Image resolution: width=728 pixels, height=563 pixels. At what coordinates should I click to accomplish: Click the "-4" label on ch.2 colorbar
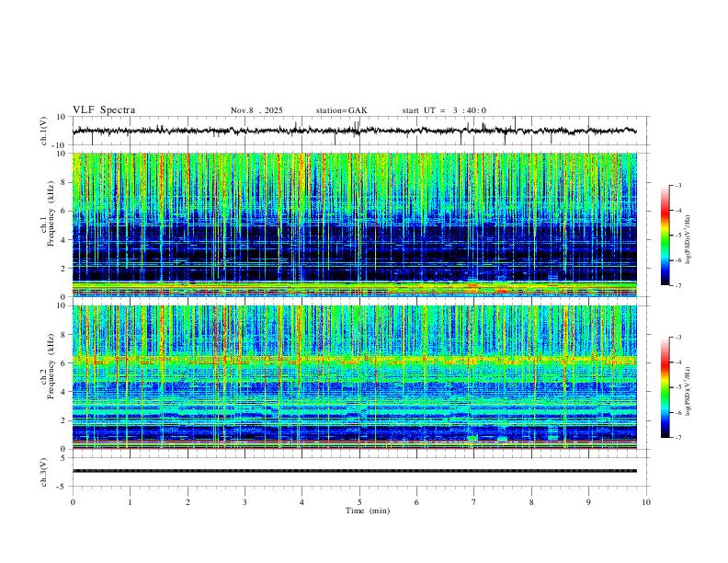point(678,362)
